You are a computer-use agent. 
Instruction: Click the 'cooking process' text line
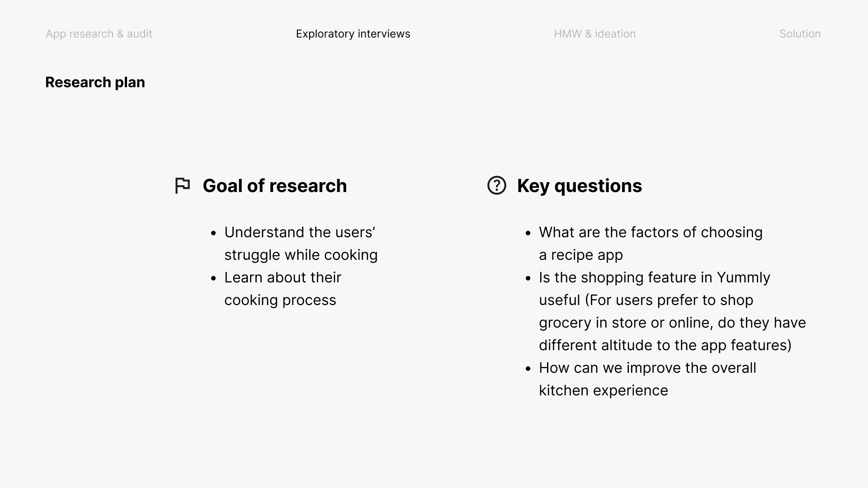point(280,300)
